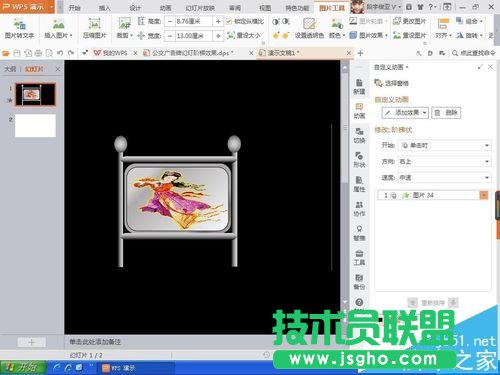This screenshot has width=500, height=375.
Task: Open the sidebar 备份 backup panel
Action: [359, 282]
